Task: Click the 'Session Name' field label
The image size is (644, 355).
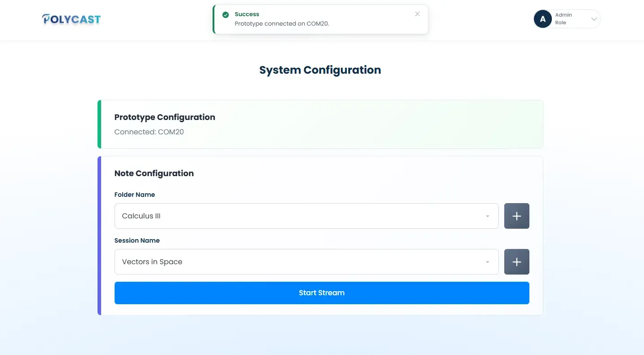Action: [137, 240]
